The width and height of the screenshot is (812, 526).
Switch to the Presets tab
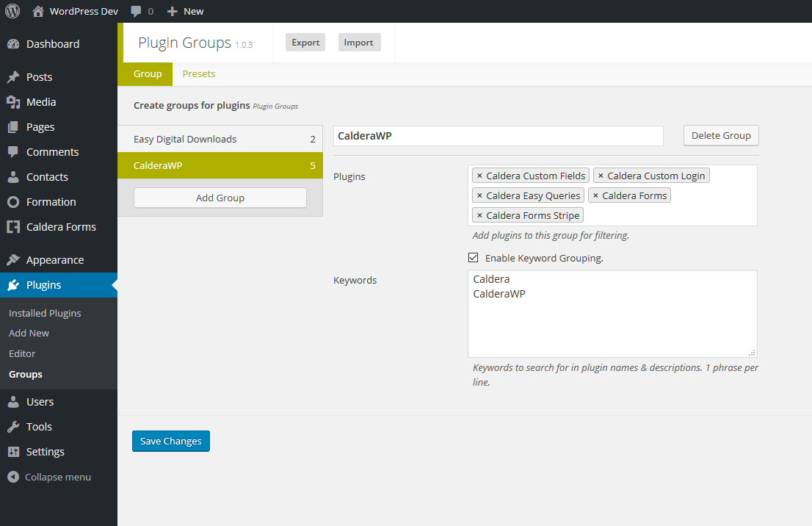(199, 74)
